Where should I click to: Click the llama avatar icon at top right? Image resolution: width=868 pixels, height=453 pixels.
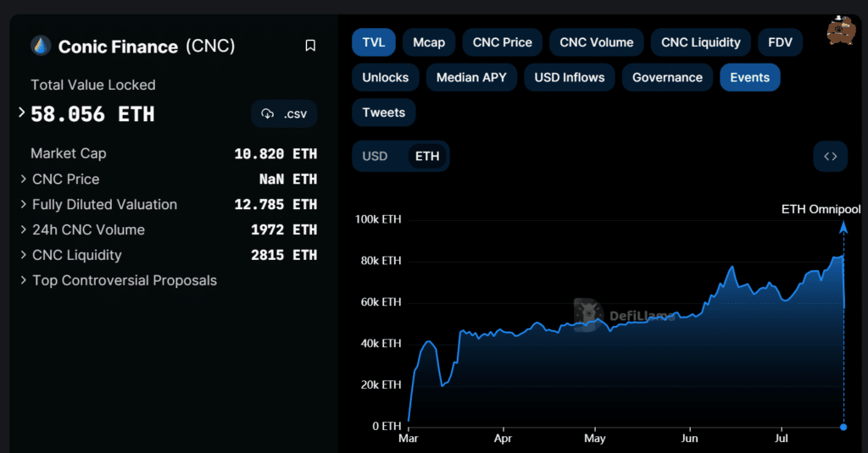(x=842, y=30)
